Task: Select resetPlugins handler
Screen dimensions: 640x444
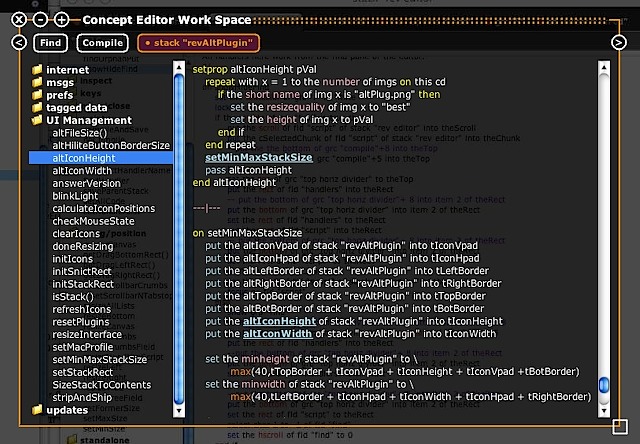Action: 81,322
